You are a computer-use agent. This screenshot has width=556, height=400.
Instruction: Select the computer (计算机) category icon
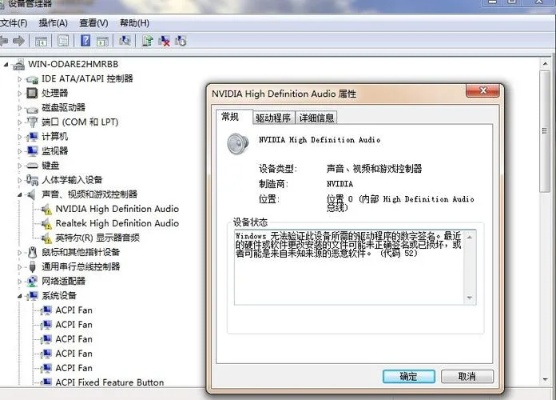(32, 137)
